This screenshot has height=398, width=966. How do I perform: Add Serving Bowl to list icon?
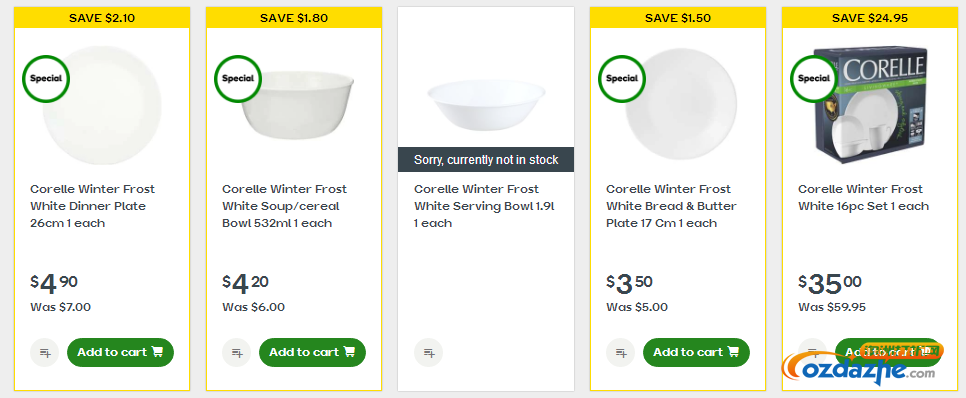point(428,352)
